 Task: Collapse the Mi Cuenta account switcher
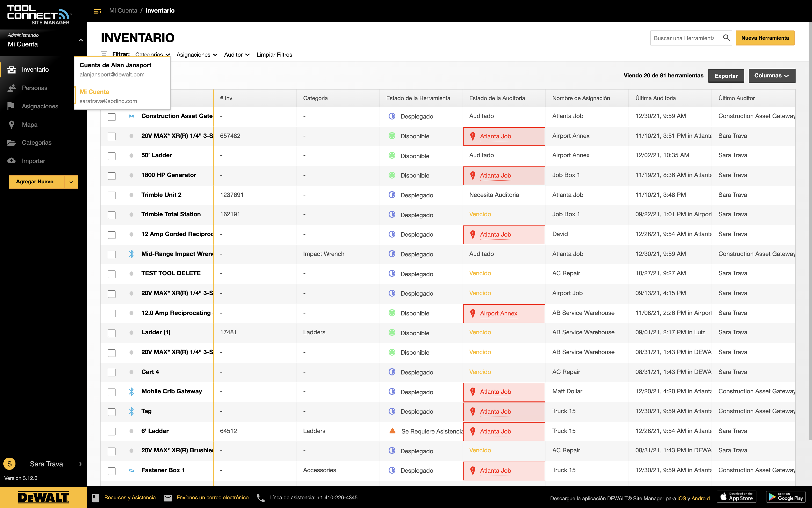(80, 40)
